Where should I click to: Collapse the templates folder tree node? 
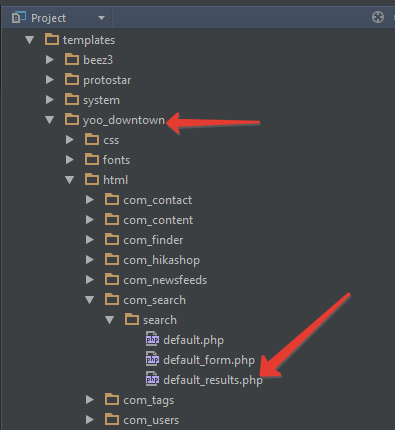tap(30, 40)
